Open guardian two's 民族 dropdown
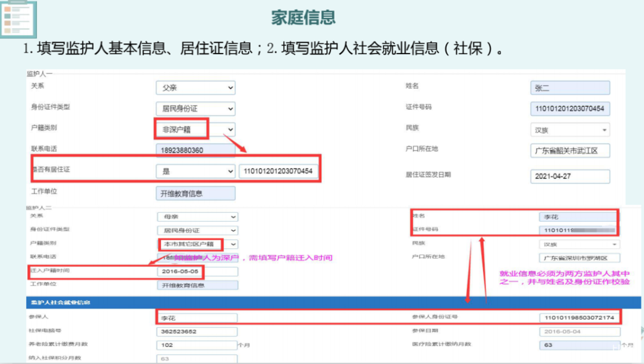Image resolution: width=644 pixels, height=364 pixels. click(580, 244)
